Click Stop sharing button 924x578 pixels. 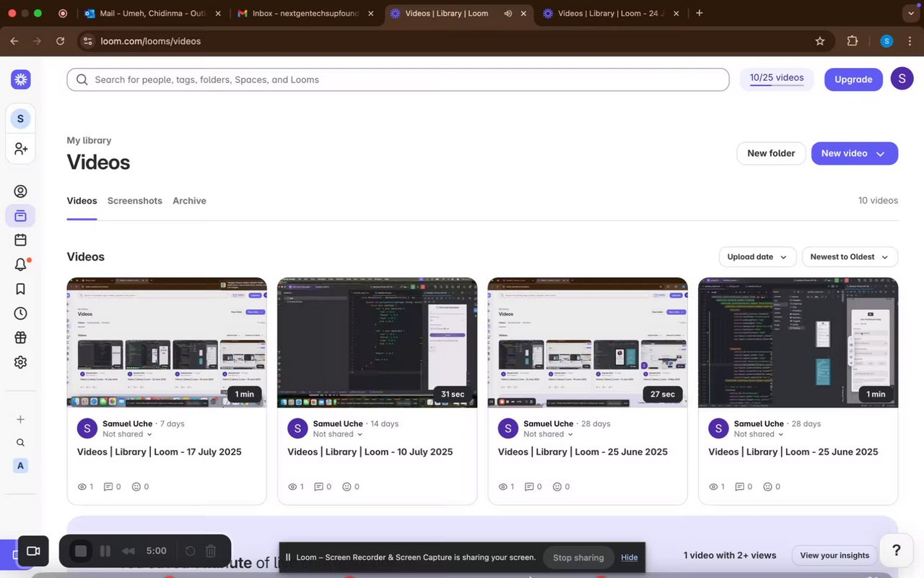point(578,557)
